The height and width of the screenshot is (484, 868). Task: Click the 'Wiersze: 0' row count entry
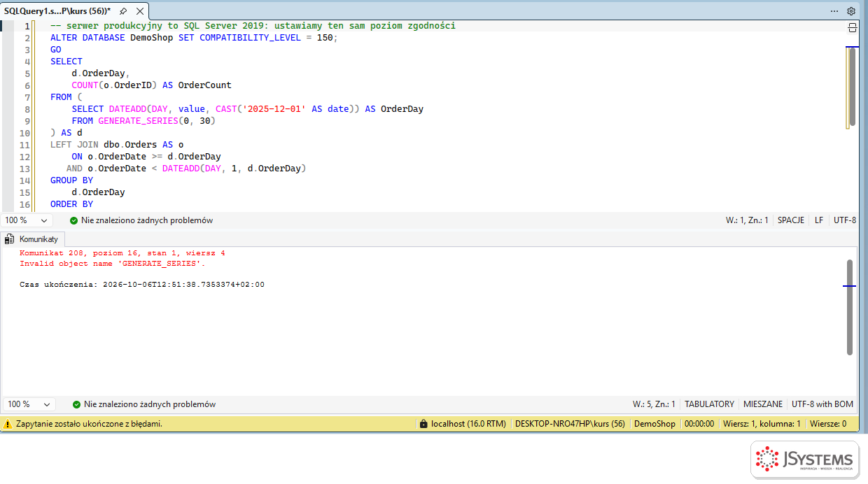click(828, 424)
